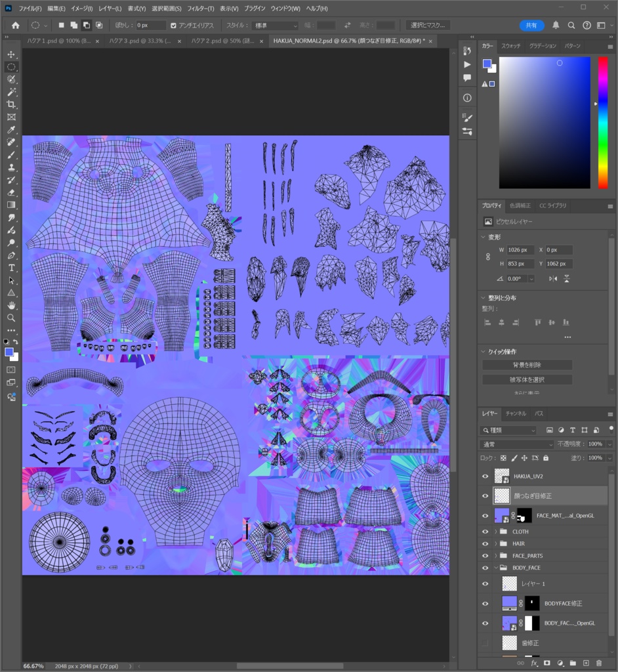
Task: Hide the CLOTH layer group
Action: 485,531
